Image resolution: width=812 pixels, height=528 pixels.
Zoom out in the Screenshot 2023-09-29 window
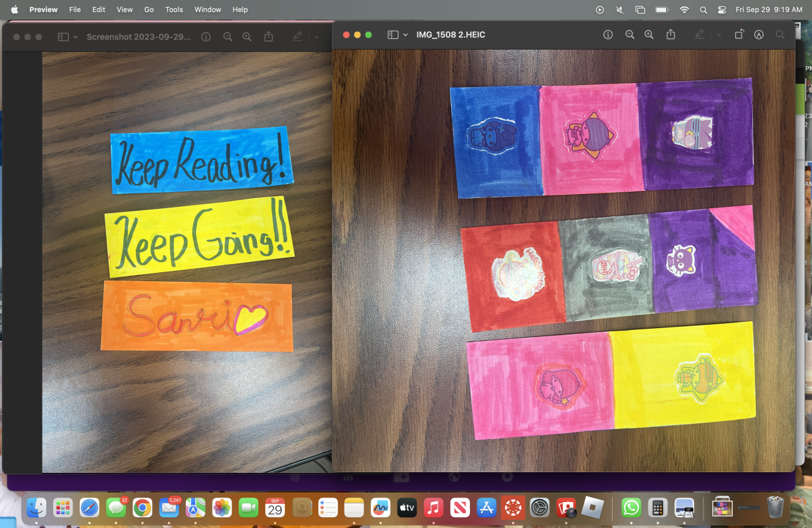tap(227, 37)
